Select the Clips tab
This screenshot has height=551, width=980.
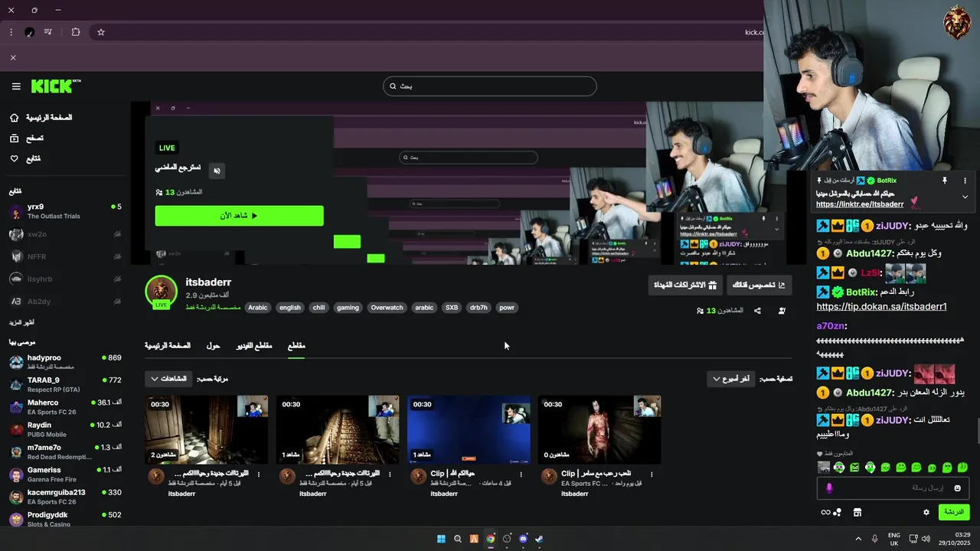pos(296,346)
